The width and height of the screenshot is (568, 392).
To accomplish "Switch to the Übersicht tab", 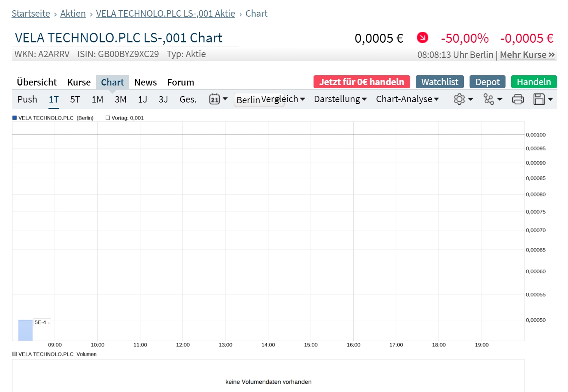I will [37, 82].
